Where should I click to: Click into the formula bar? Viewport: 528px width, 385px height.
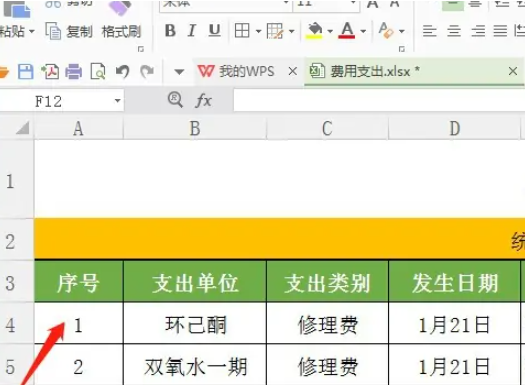pos(379,100)
